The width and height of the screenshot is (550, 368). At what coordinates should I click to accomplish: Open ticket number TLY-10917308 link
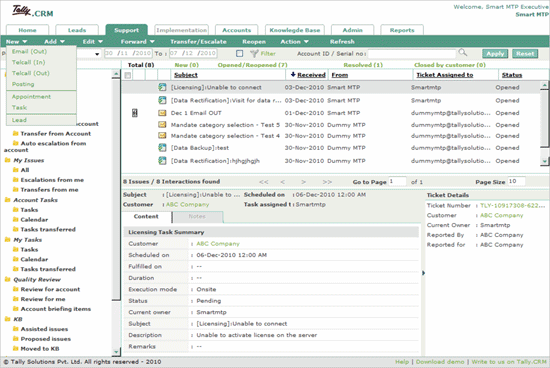coord(512,206)
